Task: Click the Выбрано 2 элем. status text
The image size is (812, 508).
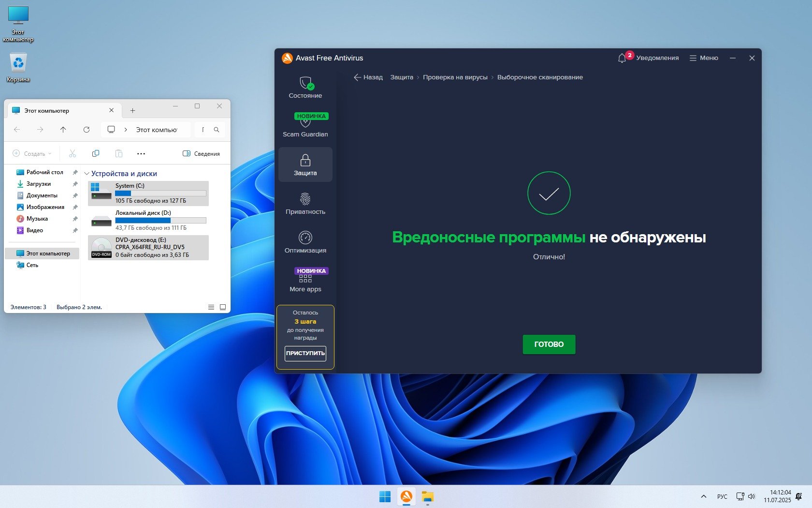Action: (79, 307)
